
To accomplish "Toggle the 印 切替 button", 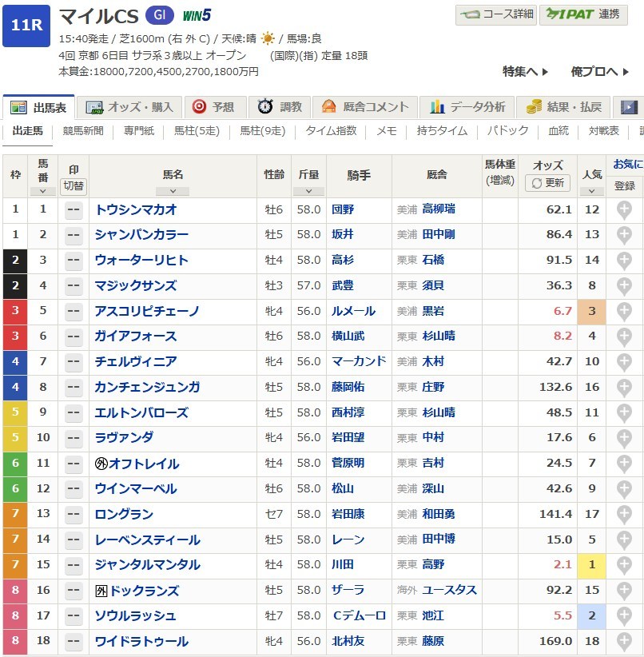I will pos(74,185).
